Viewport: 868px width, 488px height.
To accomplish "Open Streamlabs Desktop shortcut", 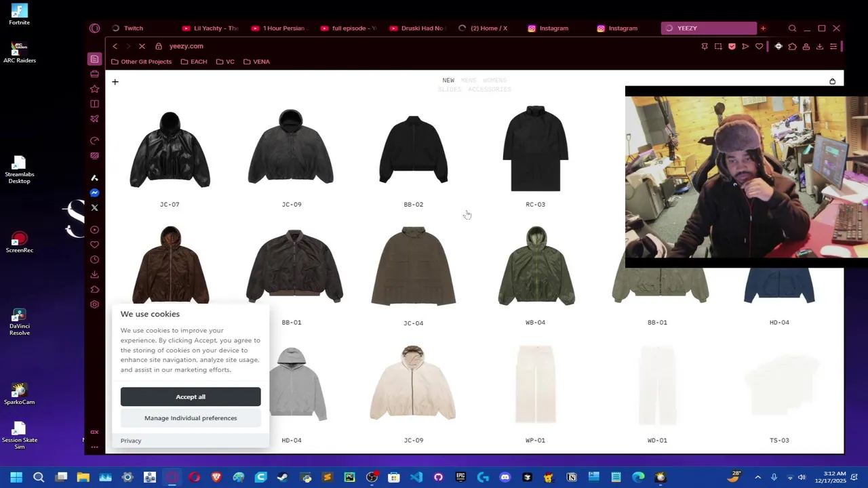I will coord(19,169).
